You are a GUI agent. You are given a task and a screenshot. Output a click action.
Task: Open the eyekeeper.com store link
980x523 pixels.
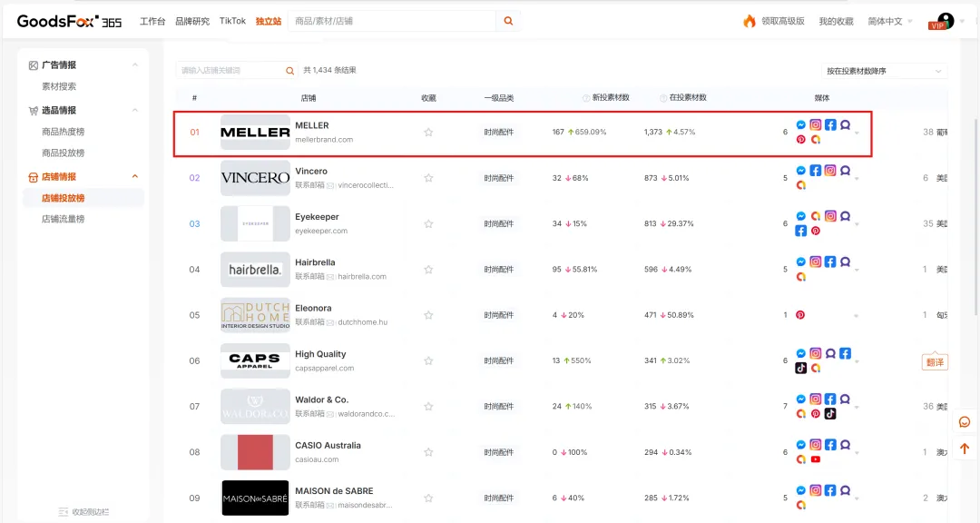[321, 231]
